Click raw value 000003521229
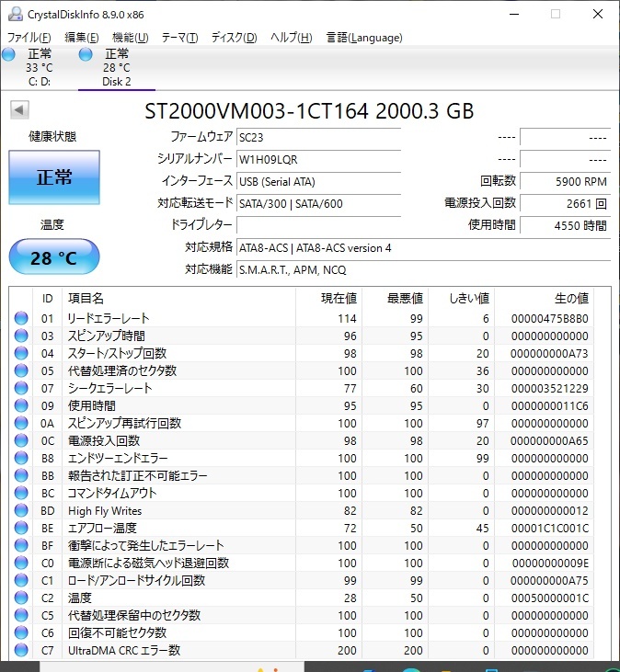The height and width of the screenshot is (672, 620). [550, 389]
